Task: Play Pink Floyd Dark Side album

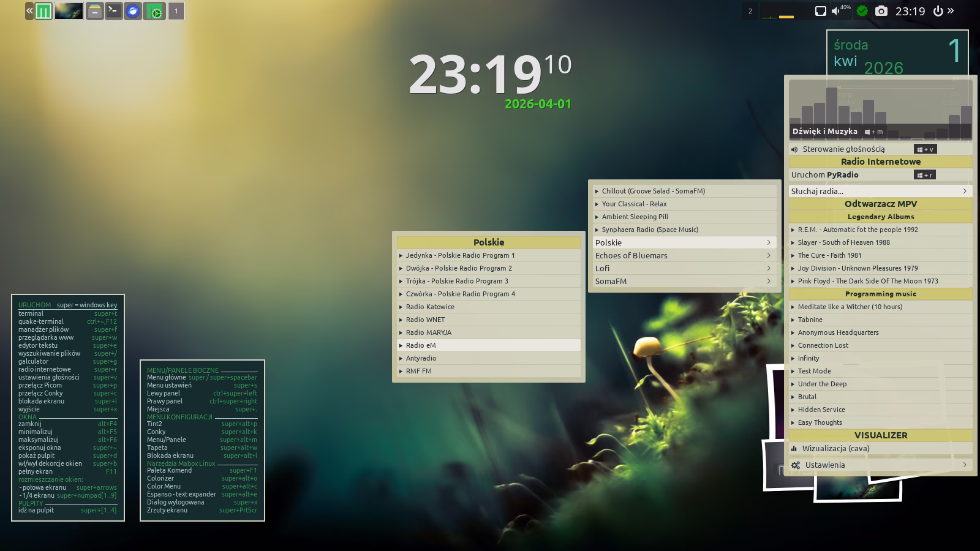Action: [x=880, y=281]
